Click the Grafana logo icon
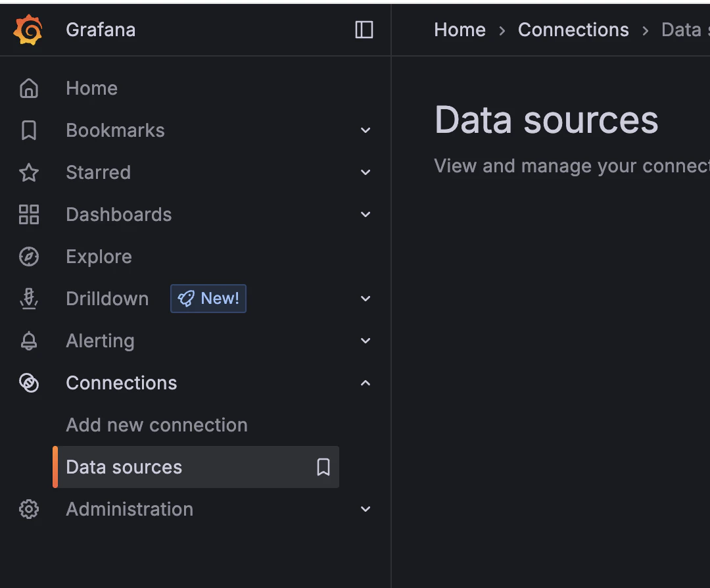This screenshot has width=710, height=588. [28, 30]
